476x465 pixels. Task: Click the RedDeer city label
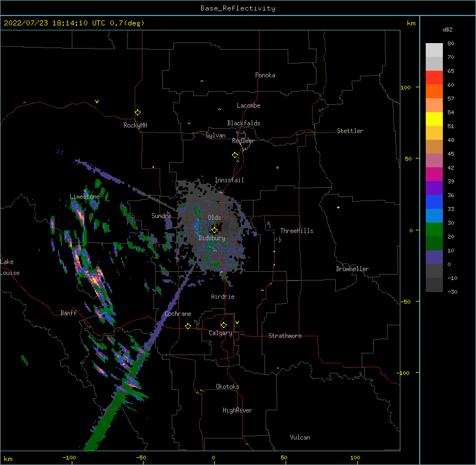point(243,141)
